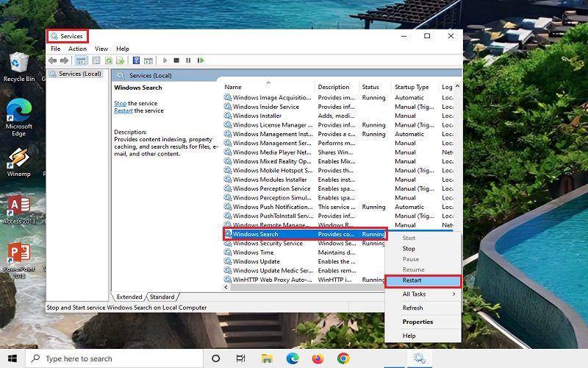This screenshot has width=588, height=368.
Task: Click the gear icon of Windows Update Medic row
Action: pyautogui.click(x=228, y=271)
